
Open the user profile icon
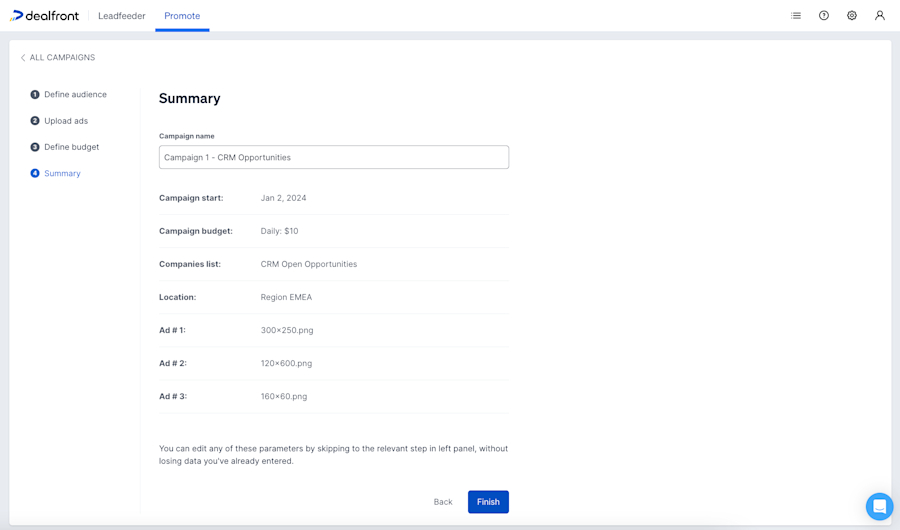click(880, 16)
